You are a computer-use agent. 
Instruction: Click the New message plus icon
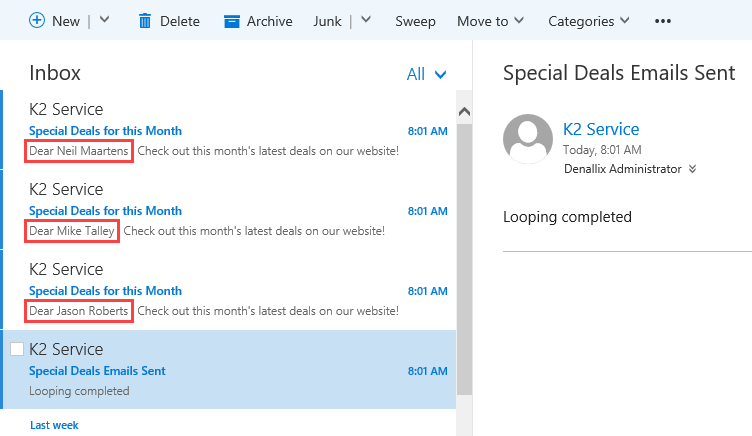tap(37, 20)
